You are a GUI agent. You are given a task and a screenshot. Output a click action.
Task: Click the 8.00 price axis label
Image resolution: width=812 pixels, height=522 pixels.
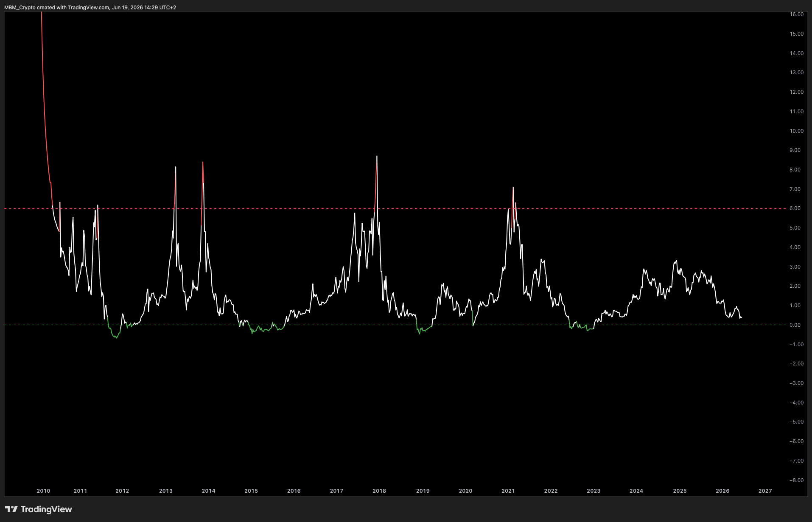tap(795, 170)
